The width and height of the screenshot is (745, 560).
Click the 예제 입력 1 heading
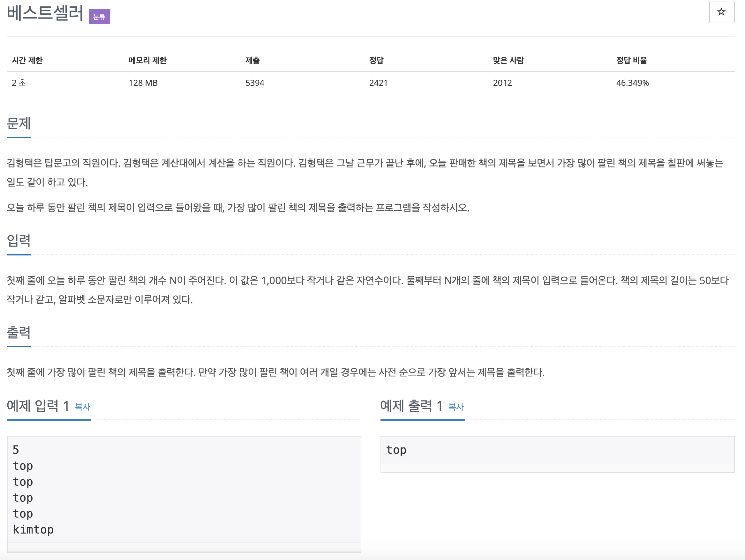point(38,406)
